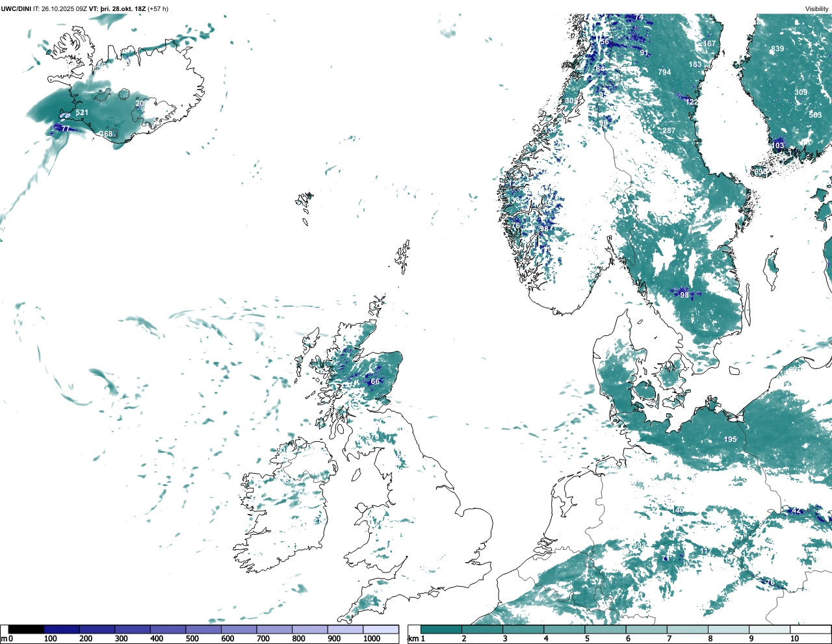Image resolution: width=832 pixels, height=644 pixels.
Task: Click the '368' value on Iceland's south coast
Action: click(107, 134)
